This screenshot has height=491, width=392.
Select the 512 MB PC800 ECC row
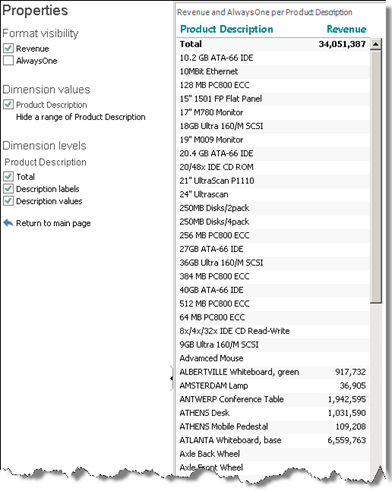pos(273,304)
